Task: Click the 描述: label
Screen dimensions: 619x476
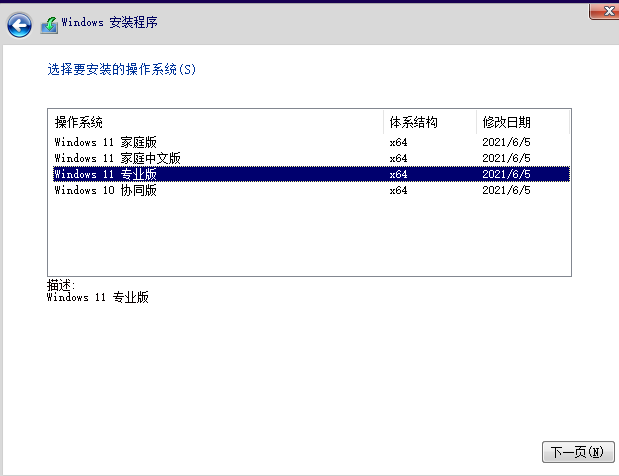Action: click(61, 285)
